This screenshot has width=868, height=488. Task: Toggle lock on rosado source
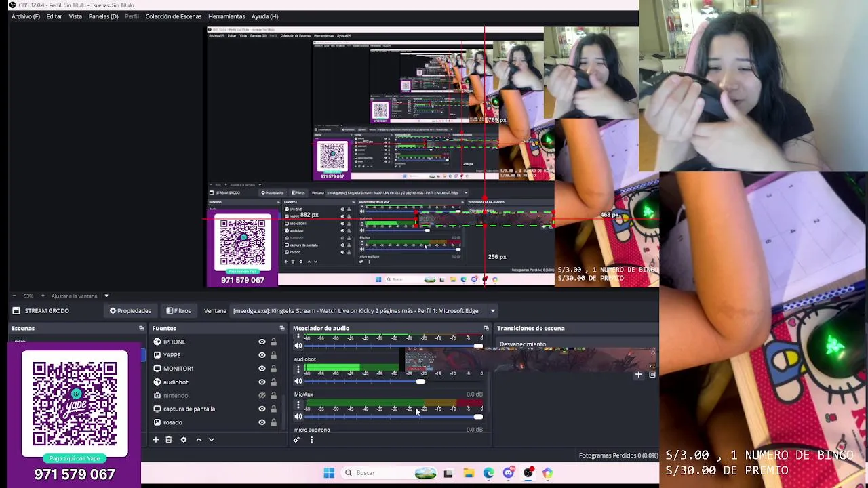tap(273, 422)
